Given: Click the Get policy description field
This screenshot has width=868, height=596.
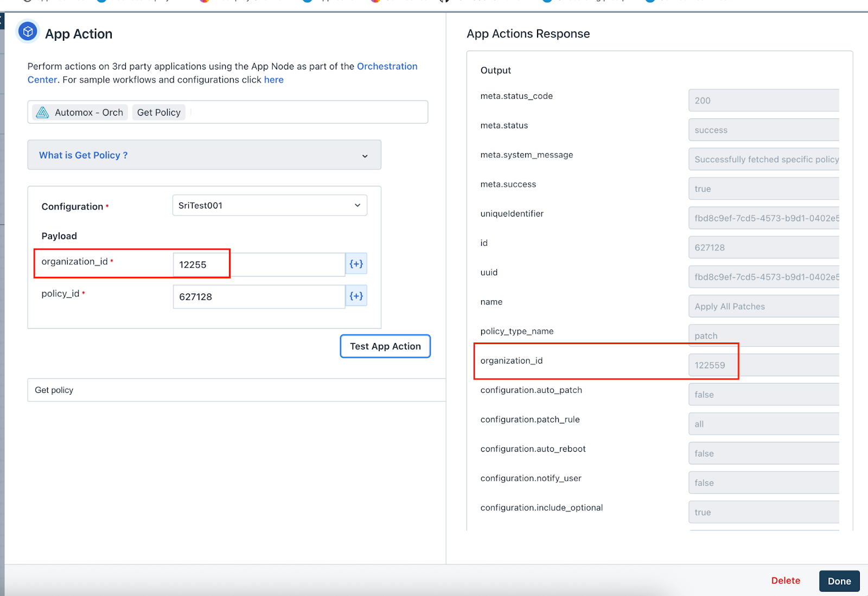Looking at the screenshot, I should click(x=237, y=390).
